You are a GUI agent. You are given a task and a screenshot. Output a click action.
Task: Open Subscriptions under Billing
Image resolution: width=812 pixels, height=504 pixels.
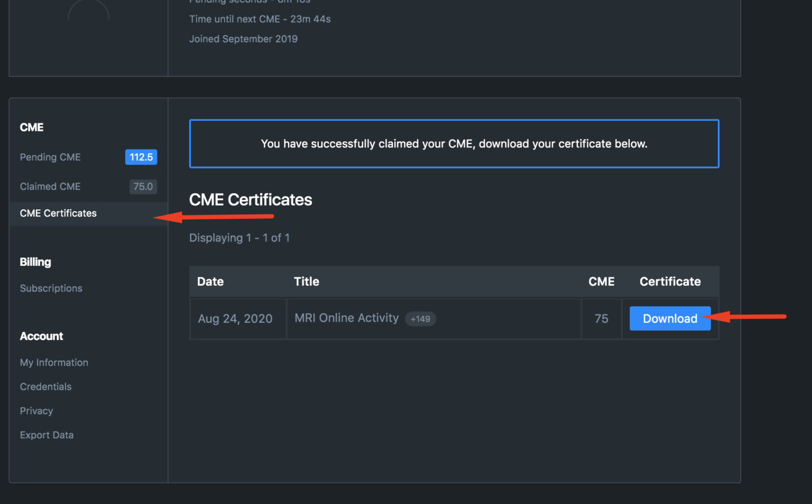pos(51,288)
